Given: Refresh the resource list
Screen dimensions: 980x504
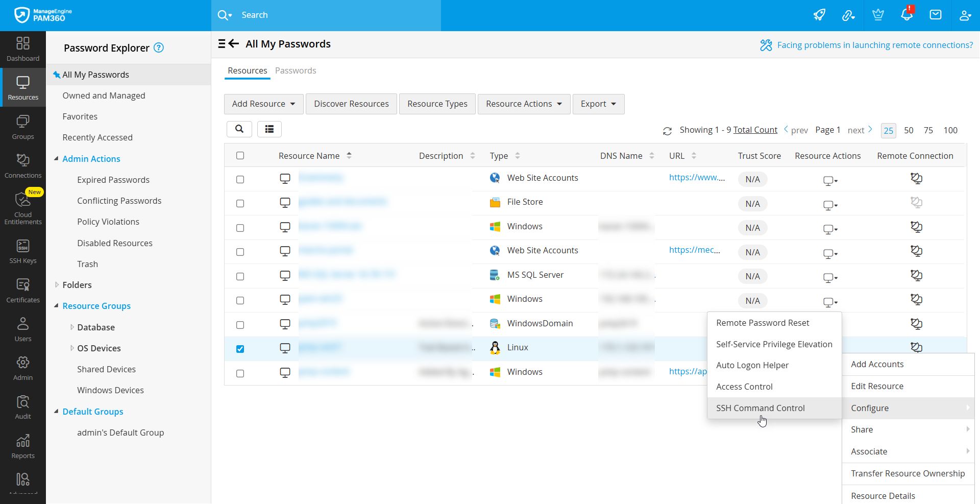Looking at the screenshot, I should tap(667, 131).
